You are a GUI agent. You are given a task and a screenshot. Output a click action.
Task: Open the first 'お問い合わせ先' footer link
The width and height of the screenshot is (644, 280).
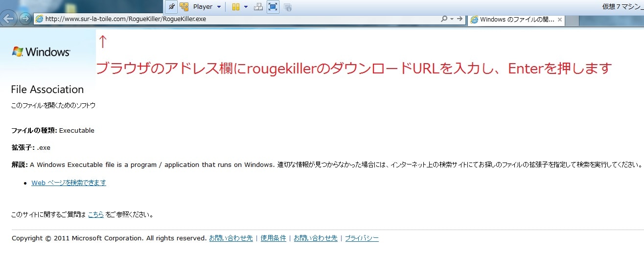(231, 238)
